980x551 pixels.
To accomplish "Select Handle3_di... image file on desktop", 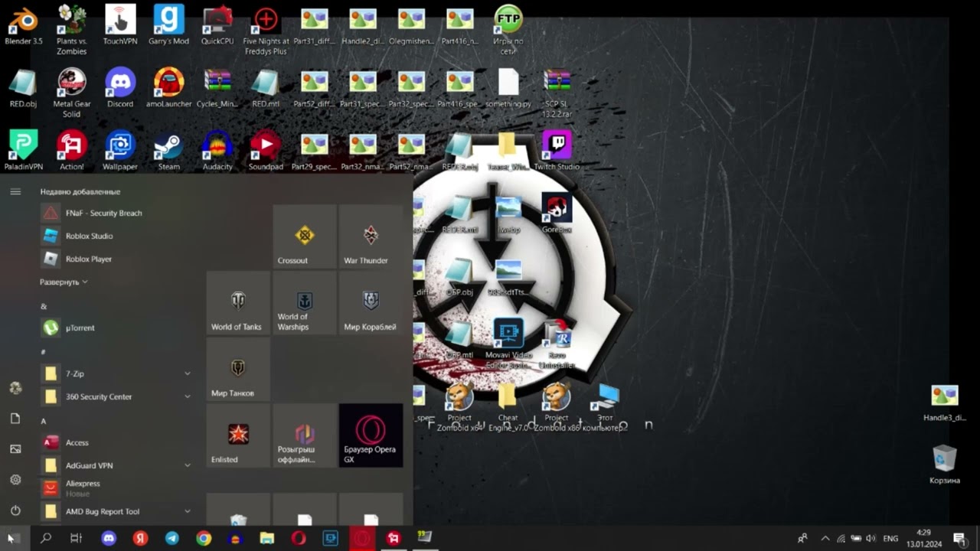I will (x=945, y=403).
